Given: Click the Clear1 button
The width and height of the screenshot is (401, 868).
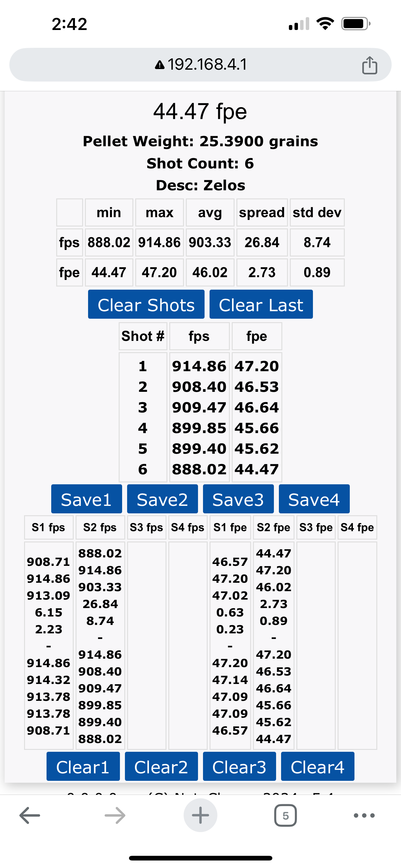Looking at the screenshot, I should click(x=83, y=766).
